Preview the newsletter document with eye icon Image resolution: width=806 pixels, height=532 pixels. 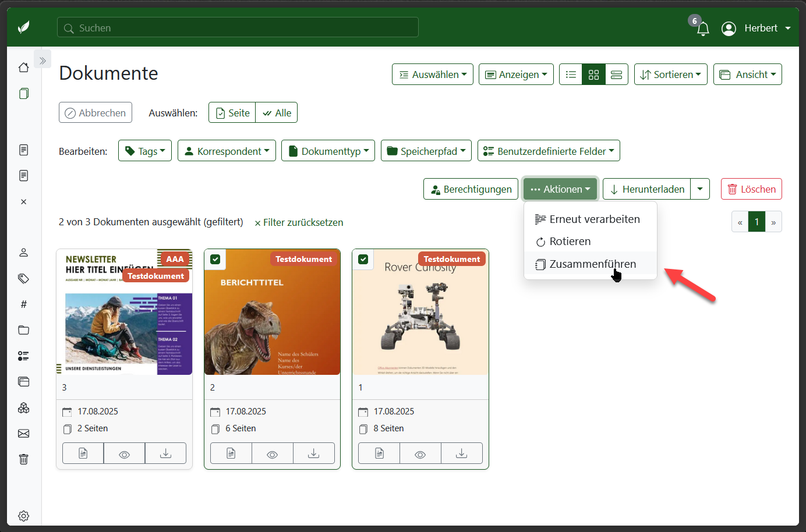point(124,453)
